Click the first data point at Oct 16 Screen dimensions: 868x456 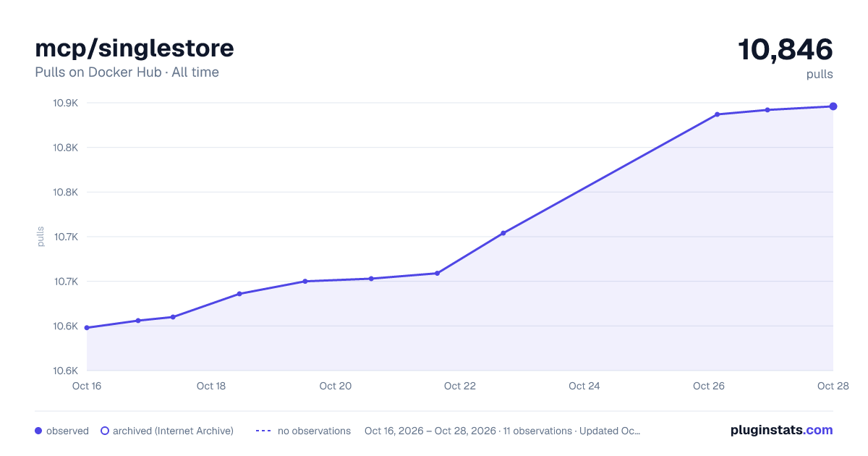click(x=87, y=328)
